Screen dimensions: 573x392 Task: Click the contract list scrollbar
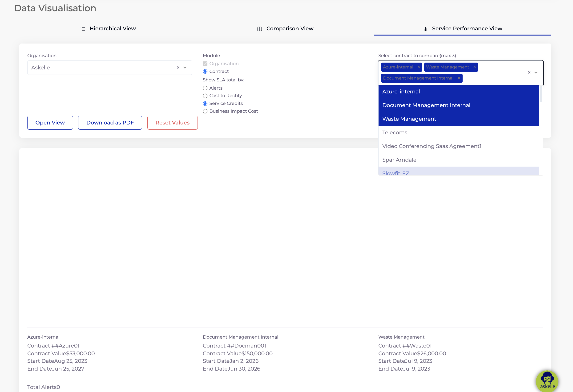point(541,94)
